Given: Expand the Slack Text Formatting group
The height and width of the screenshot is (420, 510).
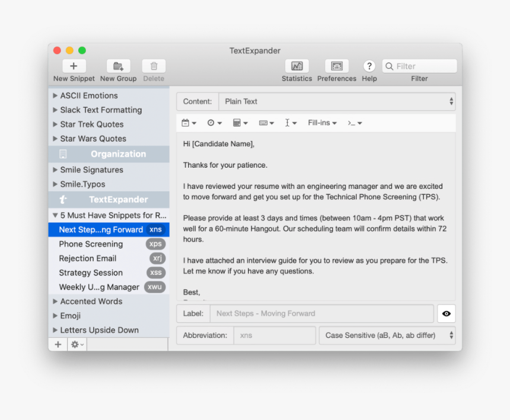Looking at the screenshot, I should [x=55, y=110].
